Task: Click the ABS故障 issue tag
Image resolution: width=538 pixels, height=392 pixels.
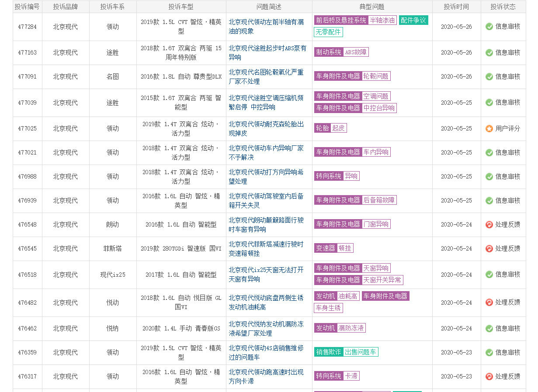Action: 356,52
